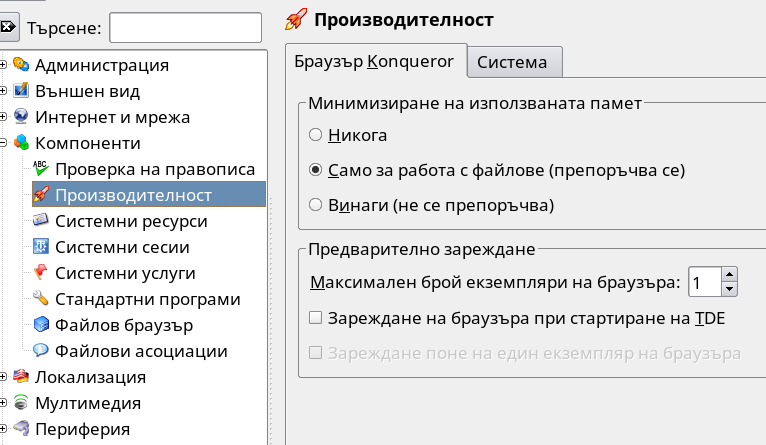This screenshot has width=766, height=445.
Task: Click the Проверка на правописа ABC icon
Action: [41, 169]
